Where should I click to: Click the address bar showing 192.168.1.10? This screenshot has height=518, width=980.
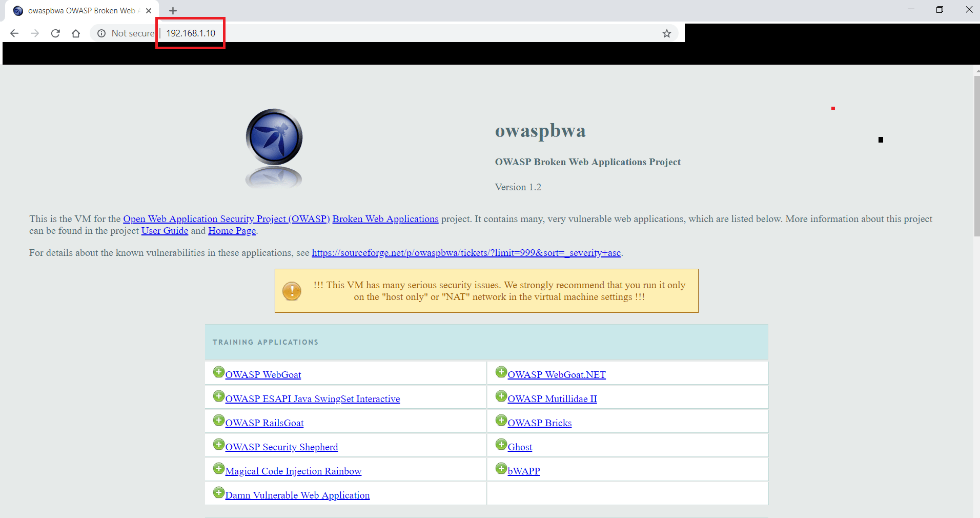191,33
